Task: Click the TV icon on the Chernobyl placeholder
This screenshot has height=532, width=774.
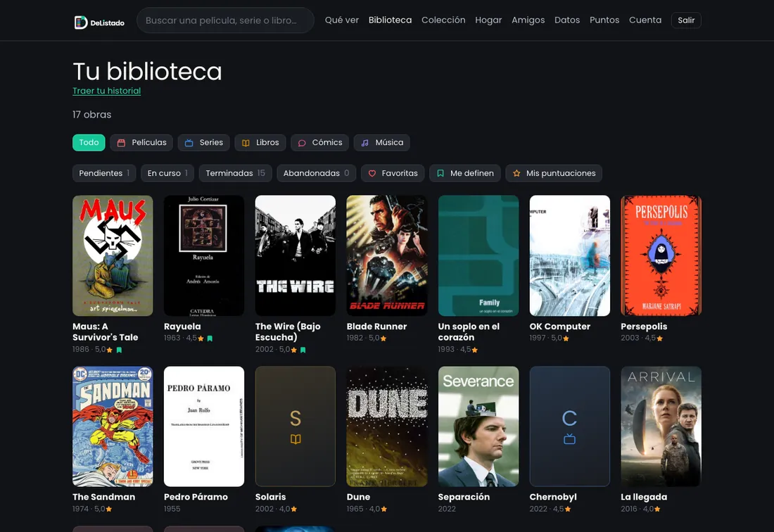Action: 570,438
